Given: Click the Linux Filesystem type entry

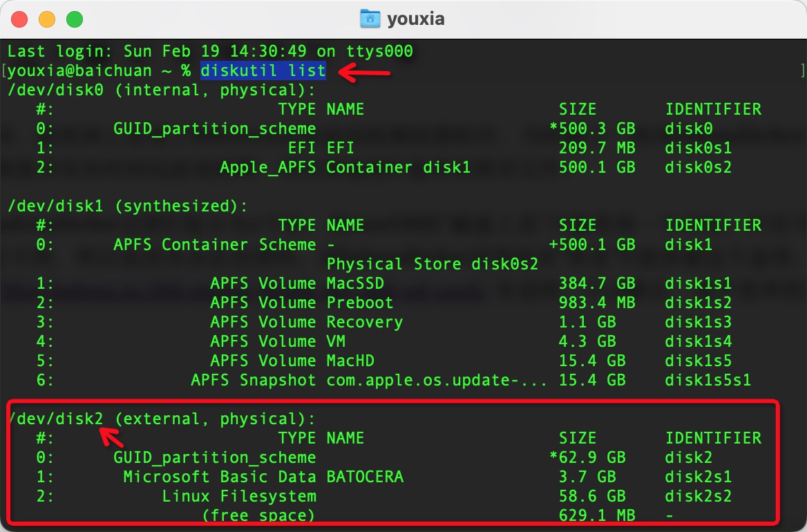Looking at the screenshot, I should click(x=239, y=496).
